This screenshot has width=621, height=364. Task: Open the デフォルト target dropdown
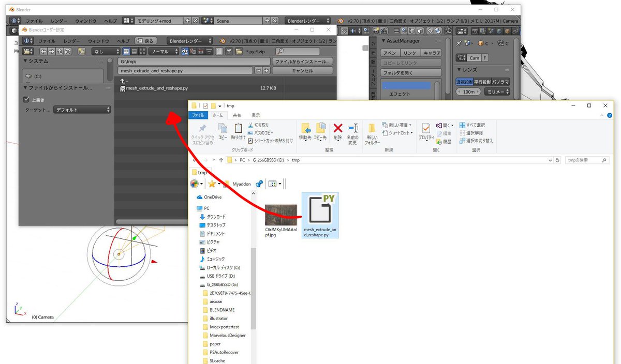[x=82, y=110]
